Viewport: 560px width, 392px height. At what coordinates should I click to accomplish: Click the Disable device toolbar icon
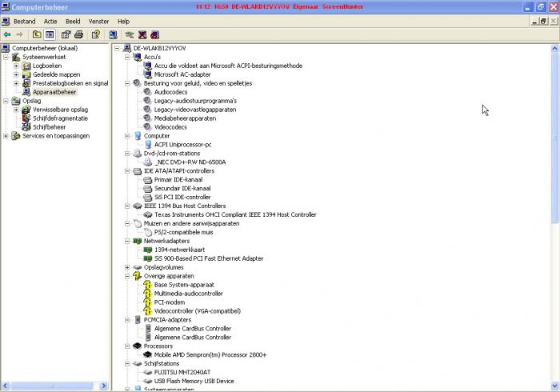(x=142, y=34)
